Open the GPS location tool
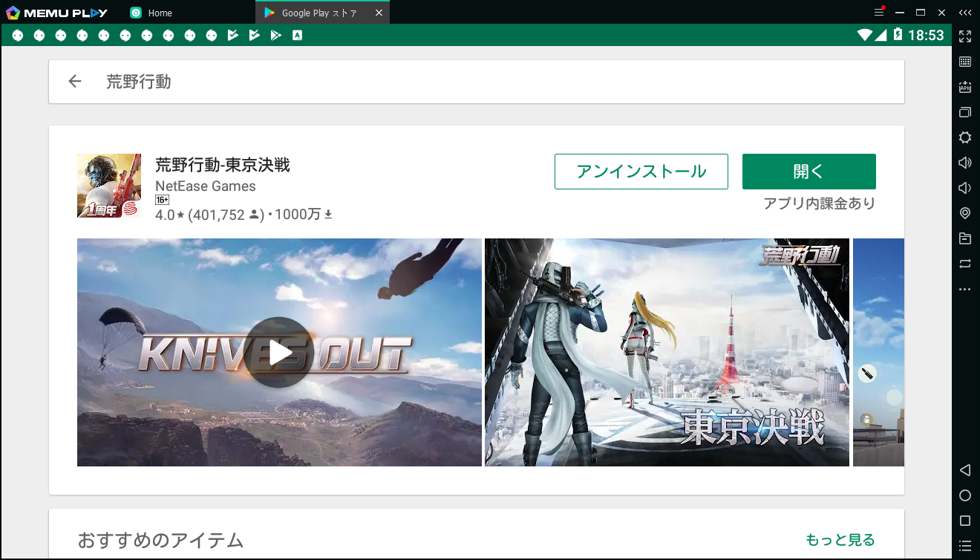 click(965, 213)
